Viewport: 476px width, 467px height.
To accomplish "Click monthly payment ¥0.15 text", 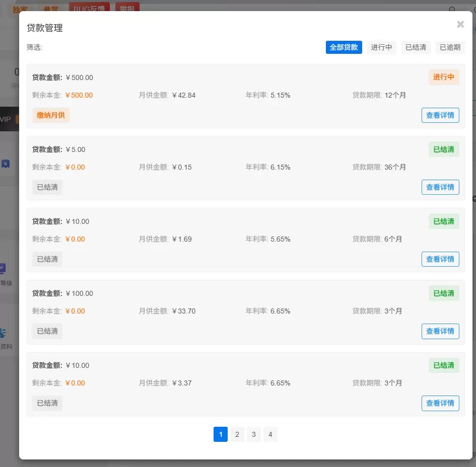I will 182,167.
